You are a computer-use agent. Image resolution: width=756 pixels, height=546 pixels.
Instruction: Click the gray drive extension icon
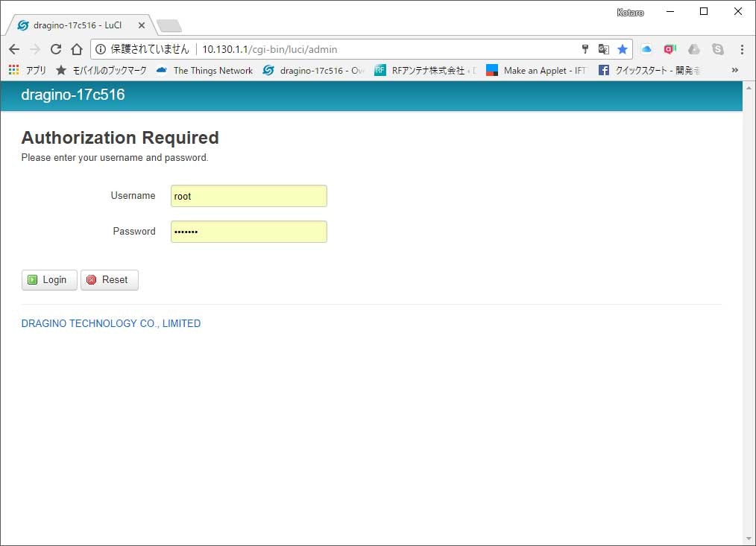[x=694, y=49]
